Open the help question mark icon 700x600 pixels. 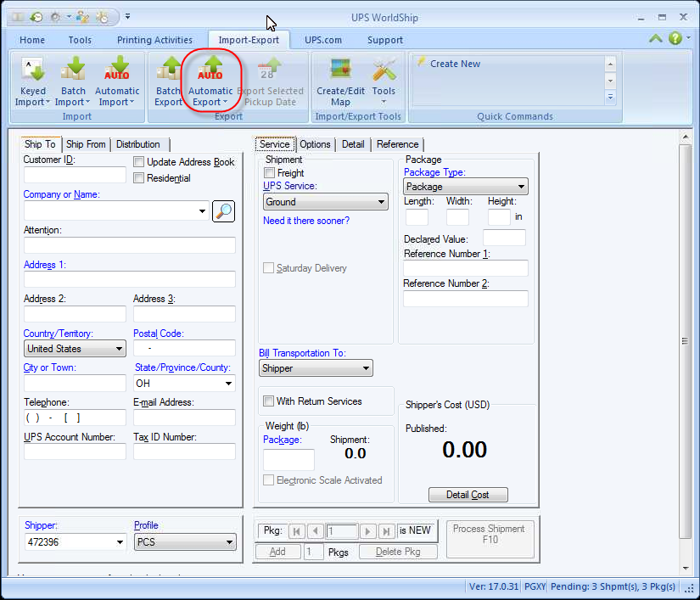click(x=675, y=38)
